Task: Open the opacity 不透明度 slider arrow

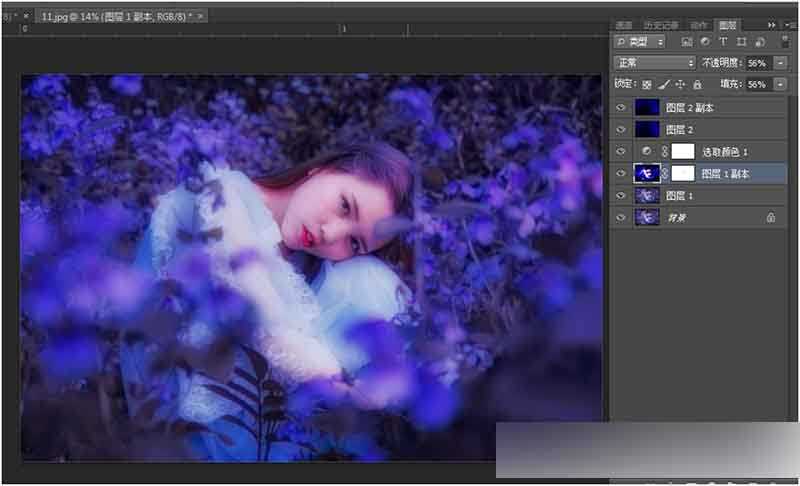Action: pos(780,63)
